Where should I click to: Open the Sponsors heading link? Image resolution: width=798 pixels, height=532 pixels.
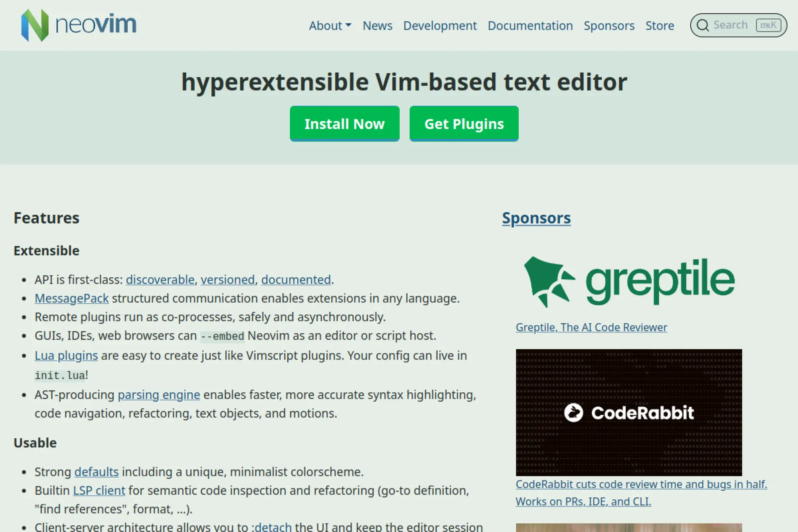click(x=536, y=218)
